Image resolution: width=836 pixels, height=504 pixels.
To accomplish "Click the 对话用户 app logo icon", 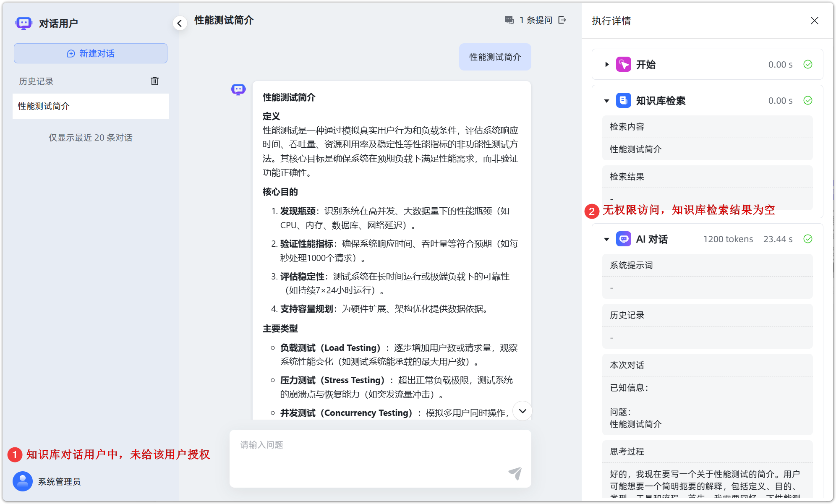I will coord(24,23).
